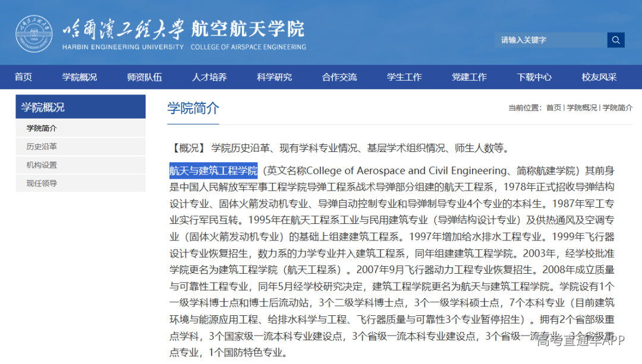Click the 【概况】 intro line text

pyautogui.click(x=340, y=148)
